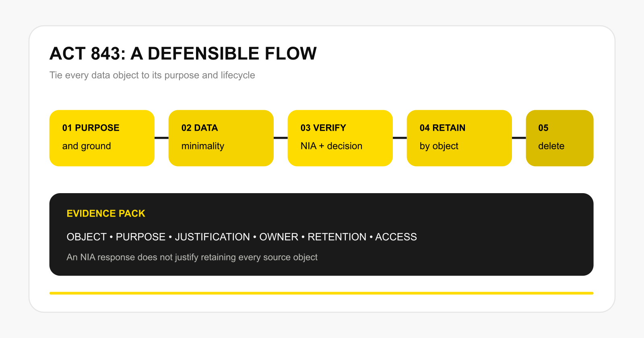The height and width of the screenshot is (338, 644).
Task: Select the word OBJECT in evidence list
Action: tap(87, 237)
